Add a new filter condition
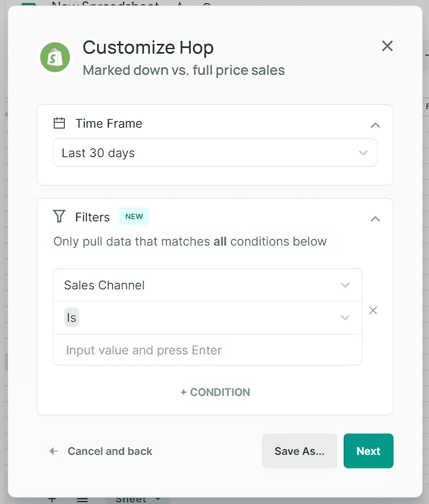 pos(215,392)
